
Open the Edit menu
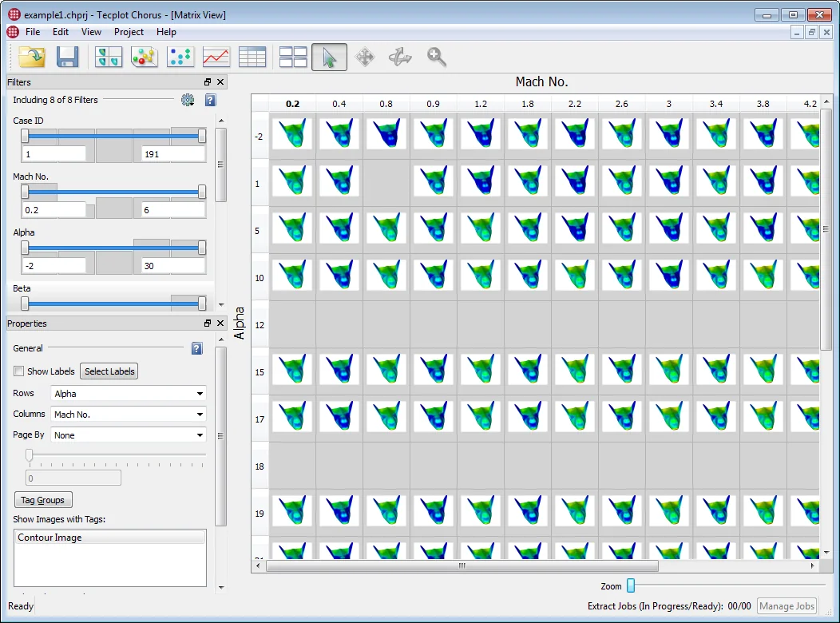click(61, 32)
